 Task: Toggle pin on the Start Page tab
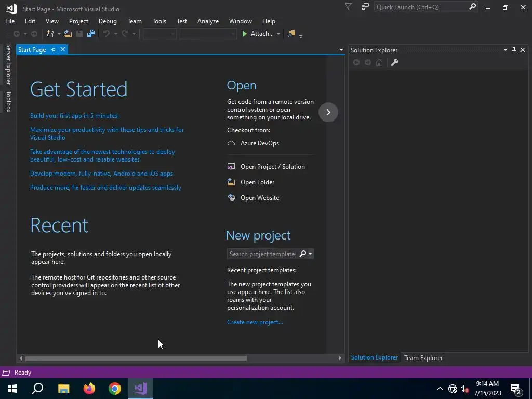click(54, 50)
